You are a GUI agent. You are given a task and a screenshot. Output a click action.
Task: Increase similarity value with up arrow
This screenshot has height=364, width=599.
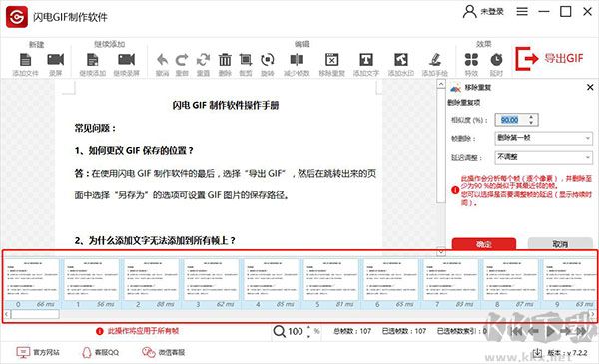point(531,117)
